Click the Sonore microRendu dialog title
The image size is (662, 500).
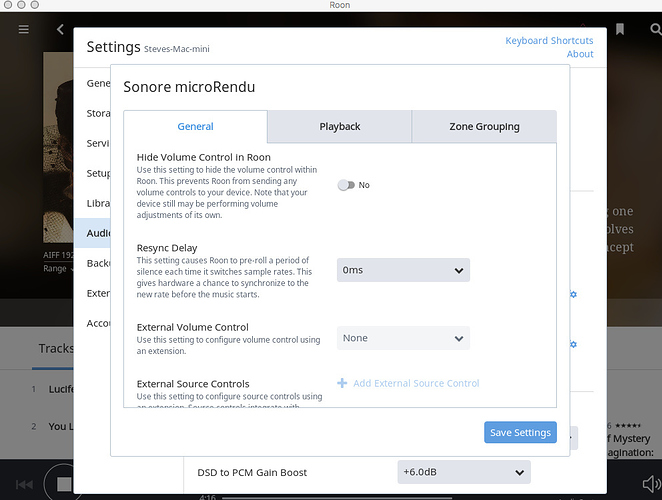click(x=189, y=87)
